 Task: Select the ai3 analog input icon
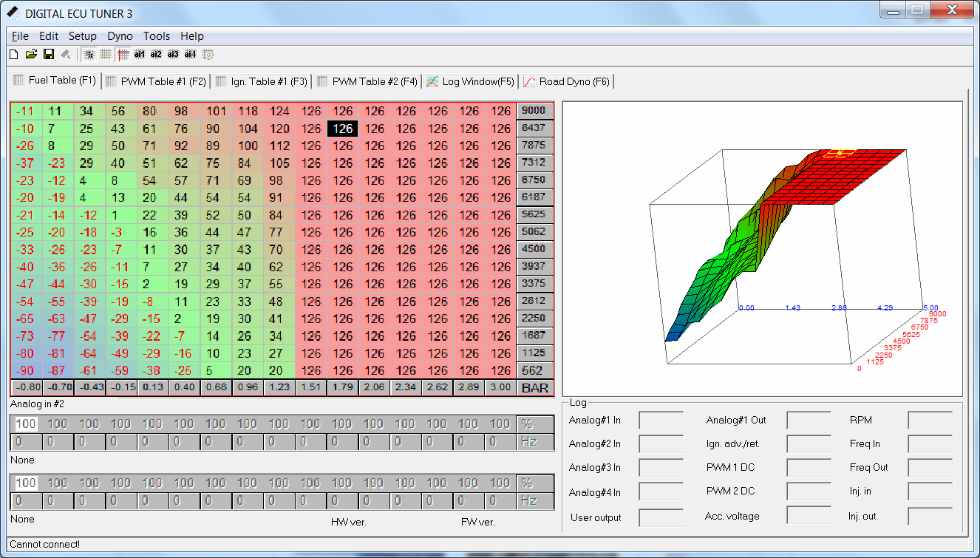pyautogui.click(x=173, y=54)
